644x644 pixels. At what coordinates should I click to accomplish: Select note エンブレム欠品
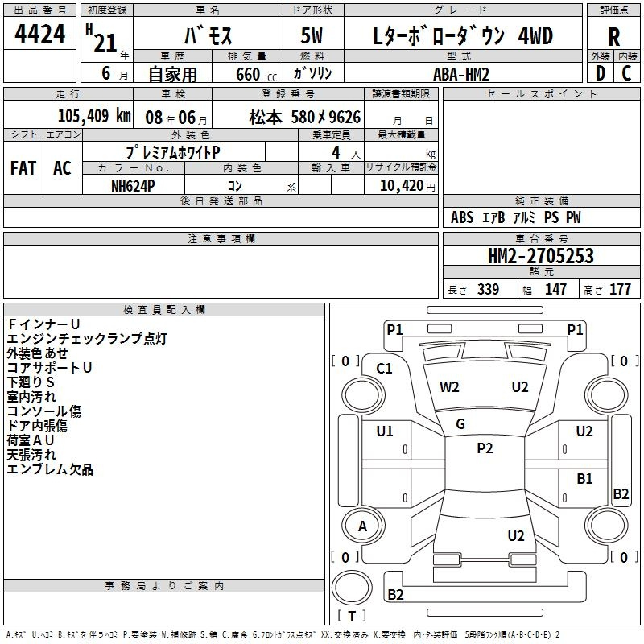click(50, 469)
